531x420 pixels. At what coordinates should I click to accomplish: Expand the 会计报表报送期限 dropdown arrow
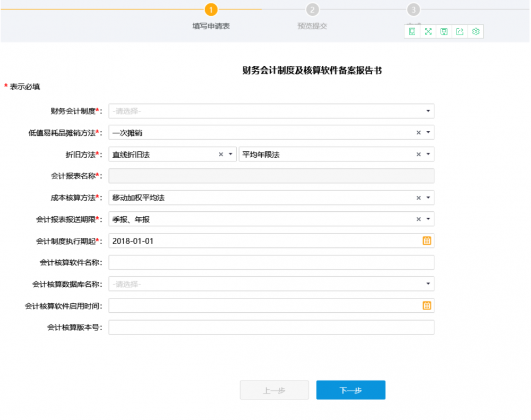click(428, 219)
